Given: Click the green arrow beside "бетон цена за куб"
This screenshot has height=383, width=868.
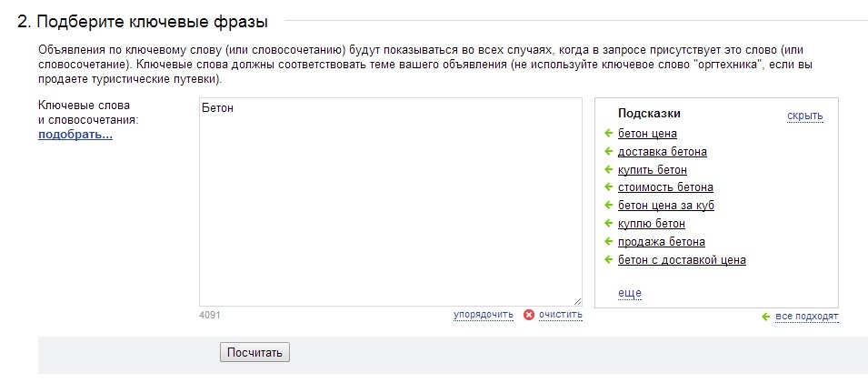Looking at the screenshot, I should click(x=608, y=205).
